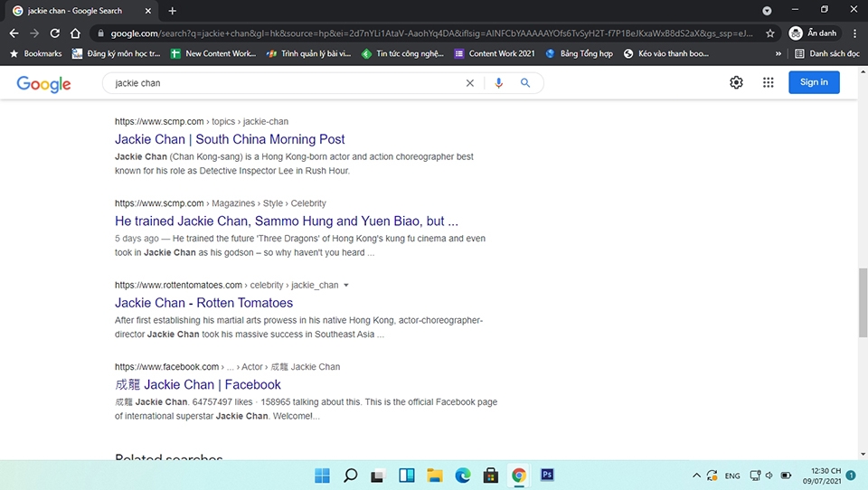Open Danh sách đọc reading list
The image size is (868, 490).
point(827,53)
